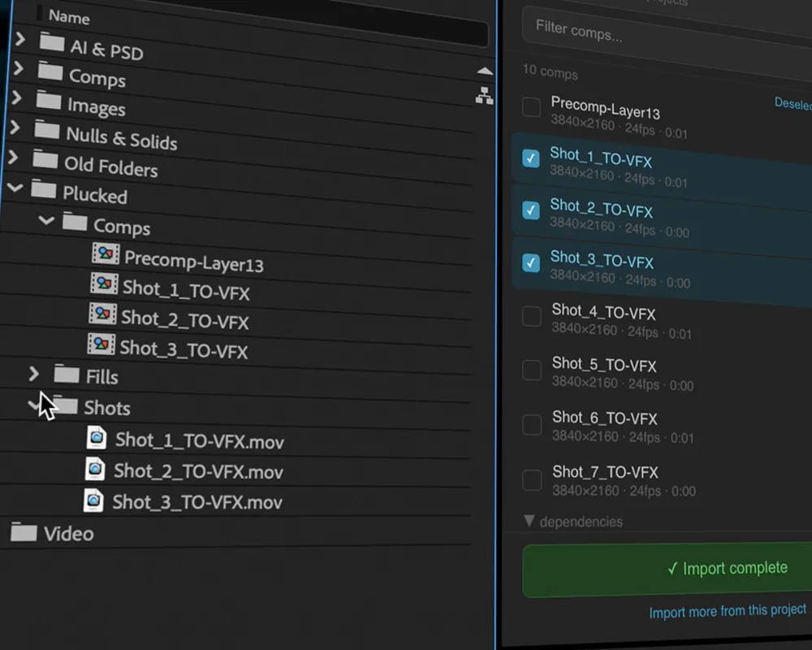812x650 pixels.
Task: Uncheck the Shot_1_TO-VFX checkbox
Action: (530, 158)
